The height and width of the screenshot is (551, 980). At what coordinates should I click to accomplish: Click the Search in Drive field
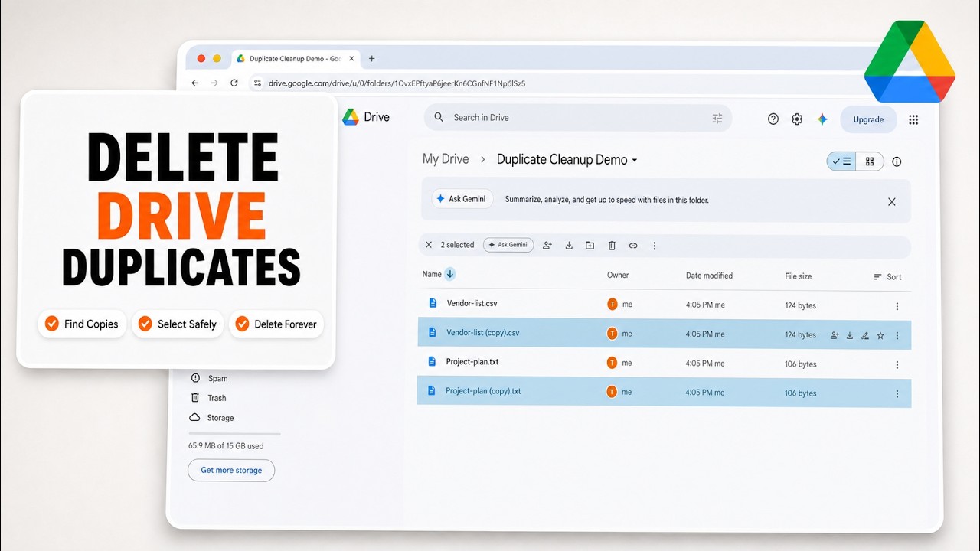[x=578, y=118]
